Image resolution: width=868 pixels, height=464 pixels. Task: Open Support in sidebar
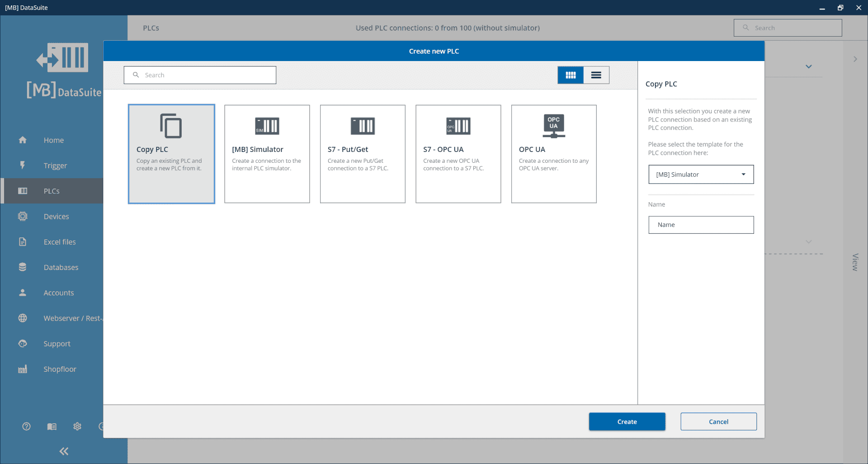tap(57, 344)
